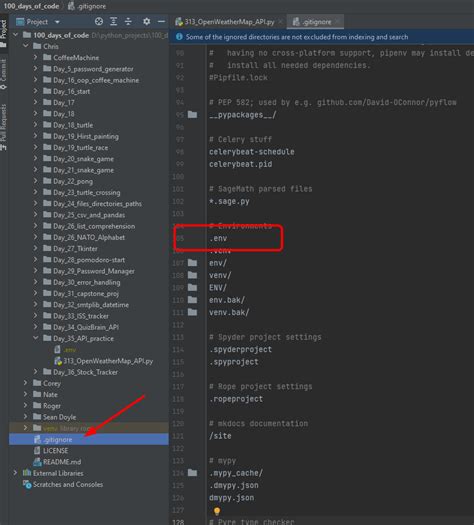Screen dimensions: 474x525
Task: Select the Roger folder
Action: tap(47, 406)
